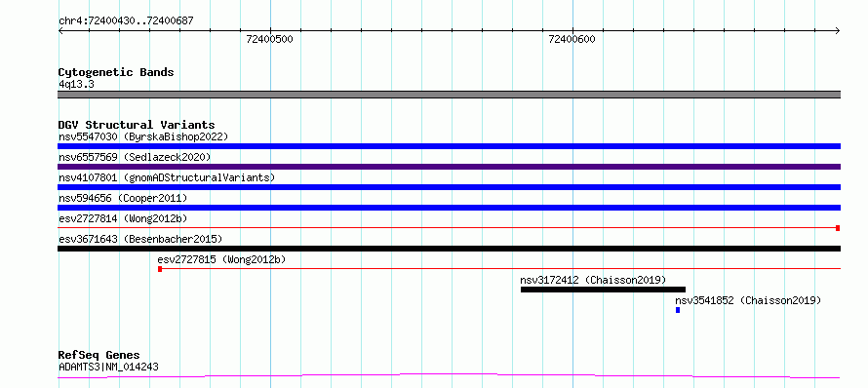
Task: Open the nsv4107801 gnomADStructuralVariants label
Action: [167, 177]
